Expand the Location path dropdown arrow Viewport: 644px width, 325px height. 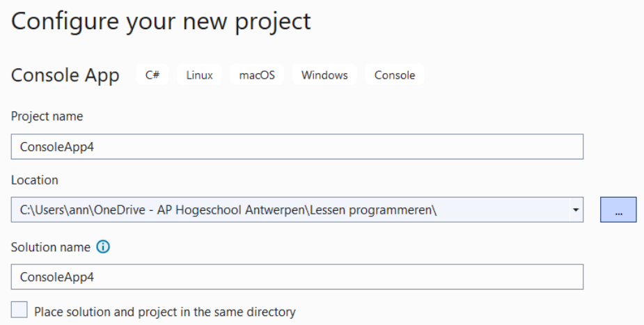576,209
